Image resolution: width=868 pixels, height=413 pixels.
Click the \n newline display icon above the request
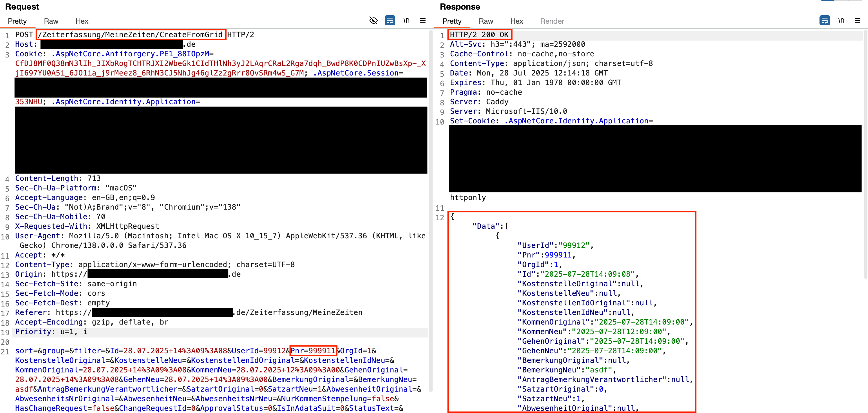tap(406, 21)
